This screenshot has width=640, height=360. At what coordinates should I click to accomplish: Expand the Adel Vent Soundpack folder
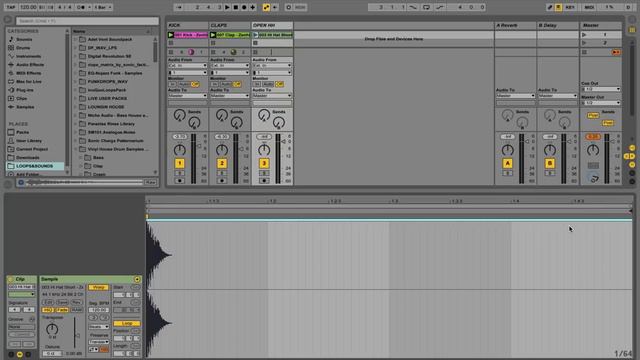pyautogui.click(x=76, y=39)
